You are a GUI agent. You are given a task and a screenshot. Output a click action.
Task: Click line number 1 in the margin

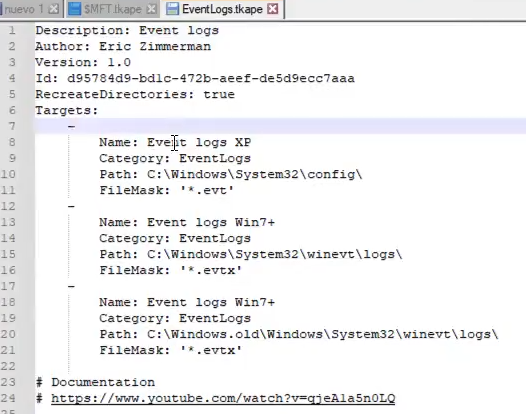pos(12,31)
